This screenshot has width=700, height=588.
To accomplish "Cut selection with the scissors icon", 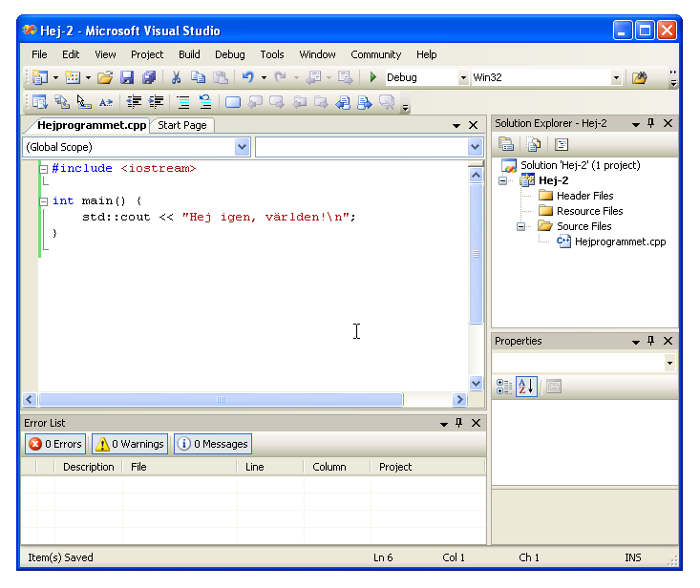I will [177, 77].
